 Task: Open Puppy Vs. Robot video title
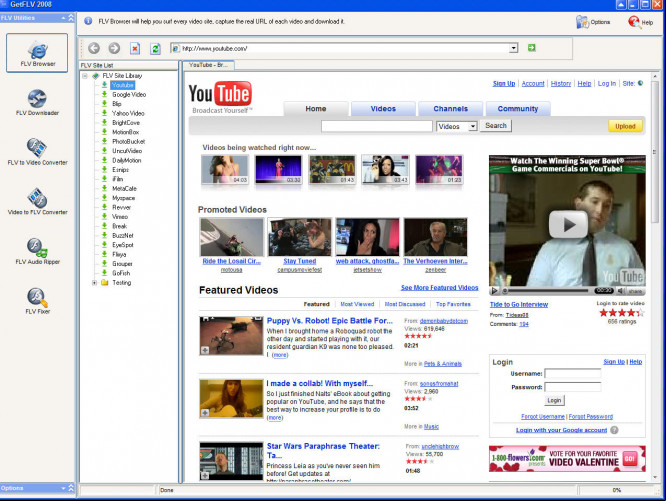330,321
